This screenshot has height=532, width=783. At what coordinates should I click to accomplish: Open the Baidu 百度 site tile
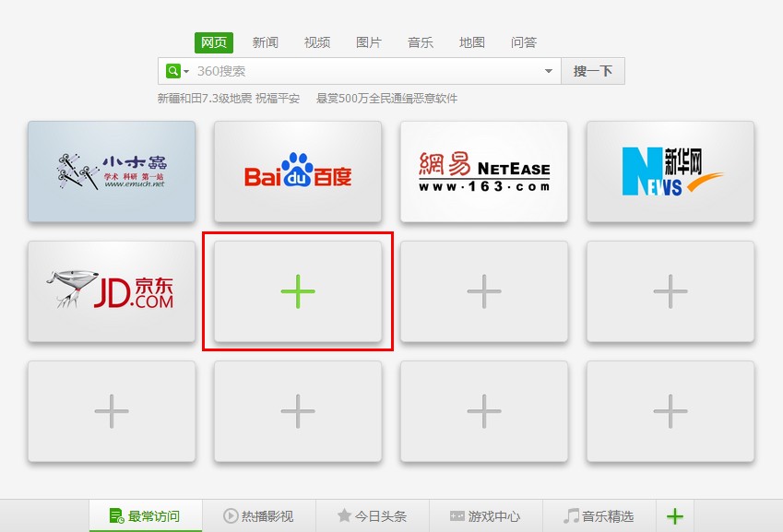point(298,171)
